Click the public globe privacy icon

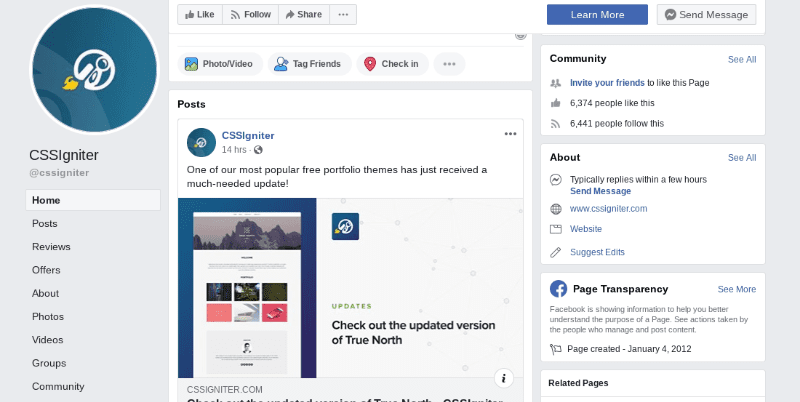[x=258, y=149]
